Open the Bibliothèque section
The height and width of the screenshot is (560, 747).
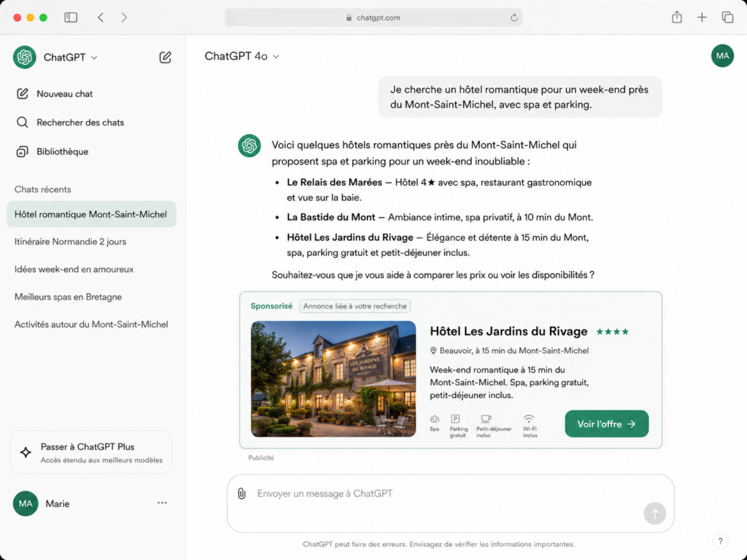(53, 152)
